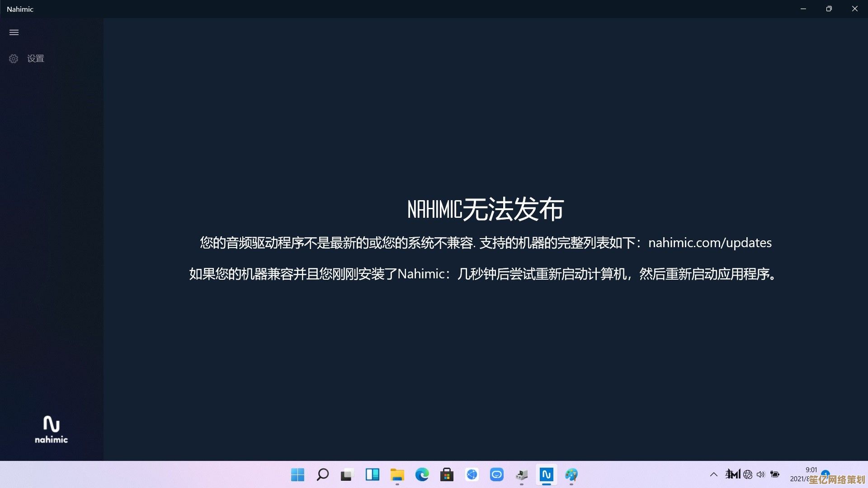Open the device installer taskbar icon
Screen dimensions: 868x488
click(x=522, y=475)
